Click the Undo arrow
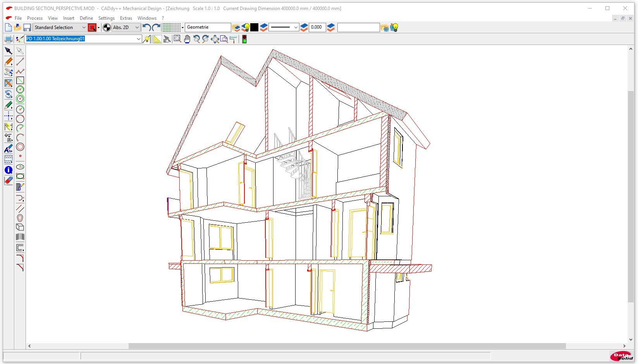Image resolution: width=638 pixels, height=364 pixels. click(146, 27)
